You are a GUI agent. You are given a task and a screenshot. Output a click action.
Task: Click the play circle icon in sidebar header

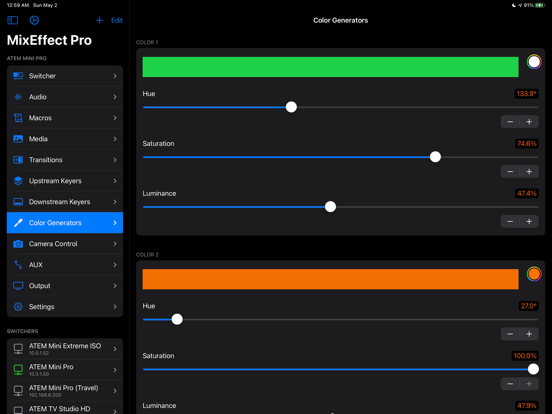pos(34,20)
